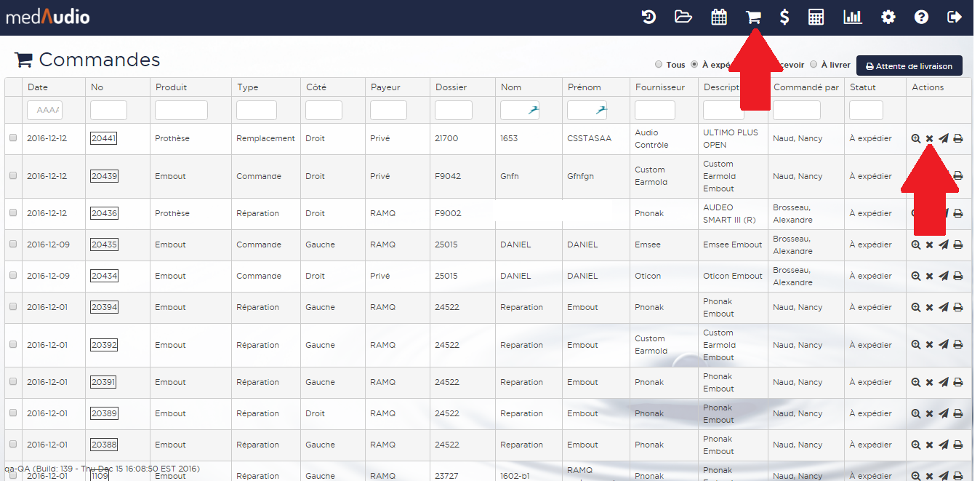980x481 pixels.
Task: Open order number 20436 link
Action: point(104,213)
